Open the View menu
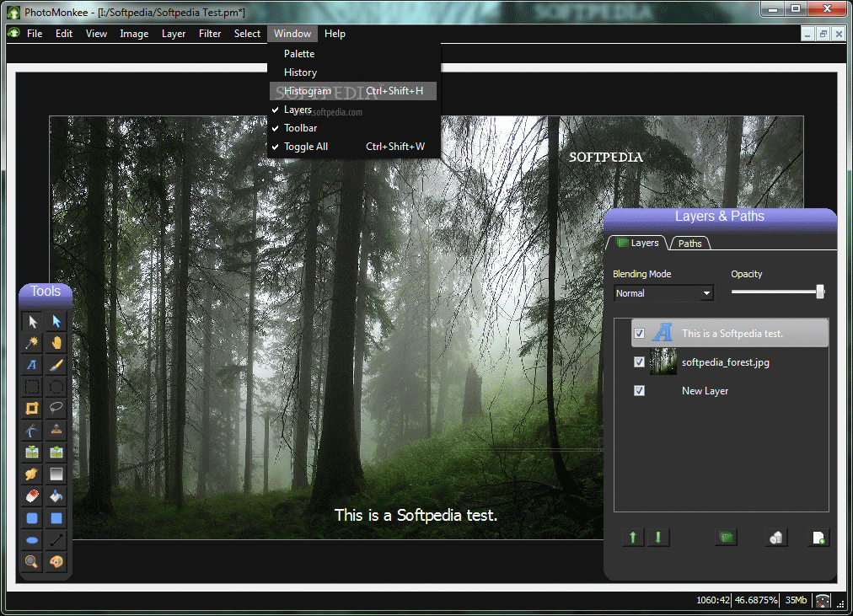Screen dimensions: 853x616 pyautogui.click(x=96, y=34)
